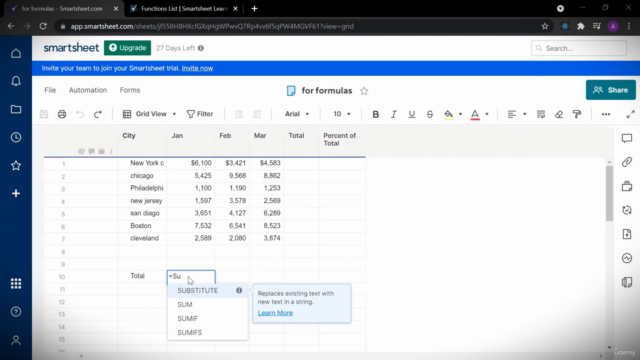
Task: Favorite the sheet with title star
Action: (x=364, y=91)
